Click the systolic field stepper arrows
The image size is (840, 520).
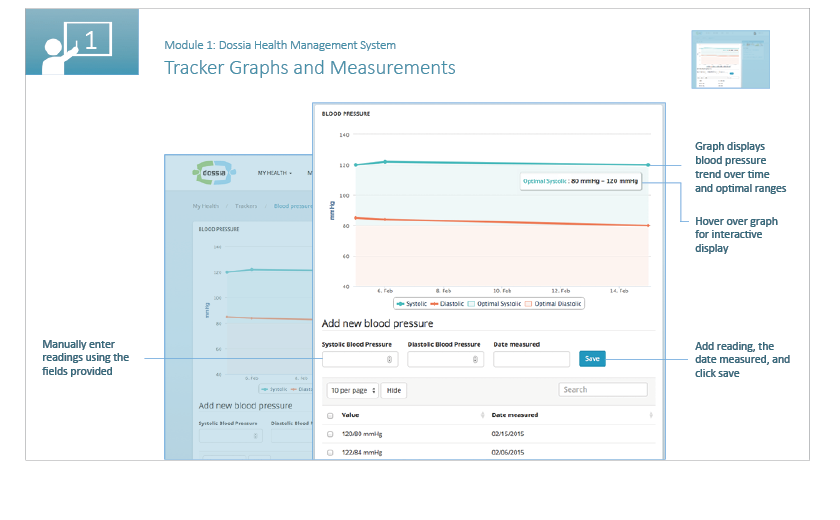click(x=389, y=359)
